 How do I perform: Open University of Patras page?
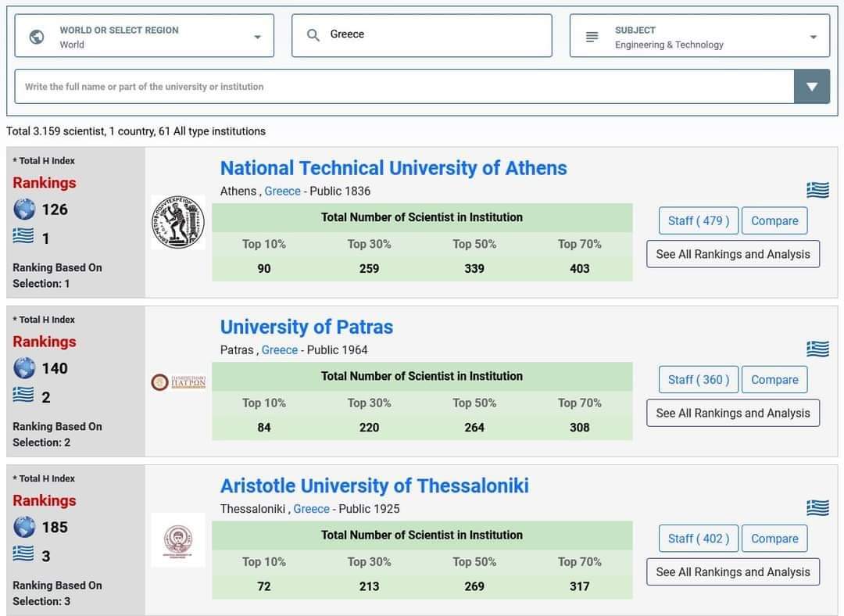[307, 327]
